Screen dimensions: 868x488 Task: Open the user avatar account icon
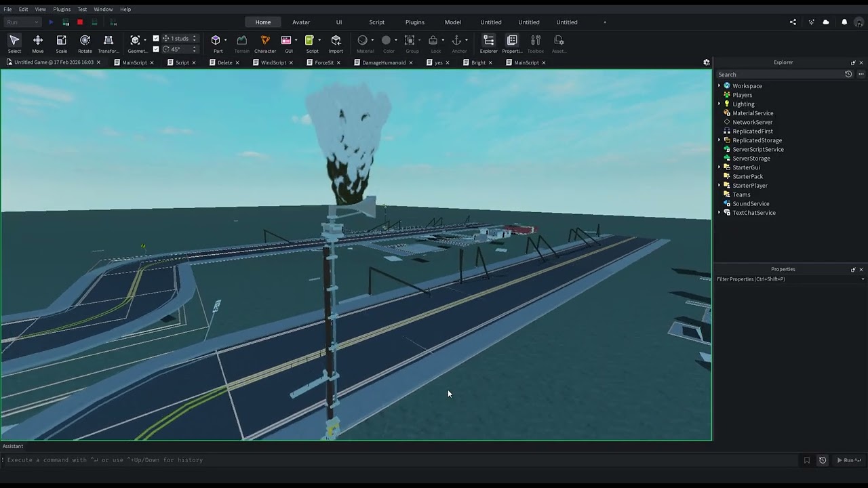(859, 22)
